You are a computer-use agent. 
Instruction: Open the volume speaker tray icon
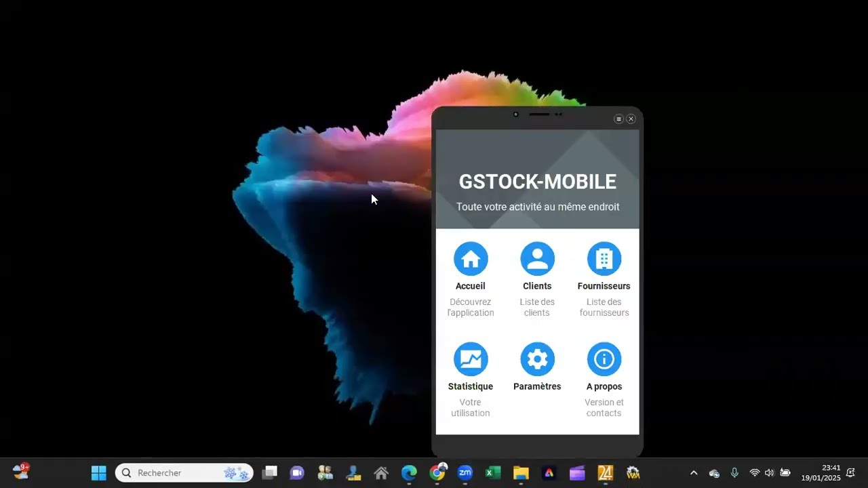769,473
